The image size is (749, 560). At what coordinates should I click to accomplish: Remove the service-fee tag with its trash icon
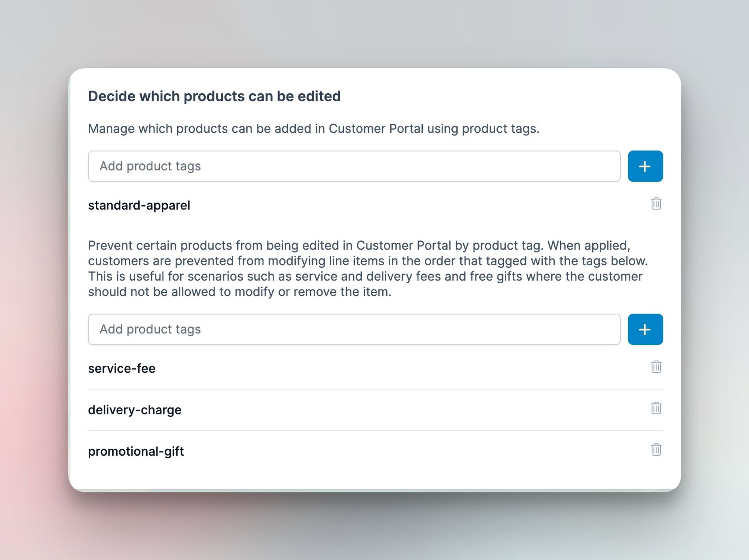pyautogui.click(x=656, y=367)
